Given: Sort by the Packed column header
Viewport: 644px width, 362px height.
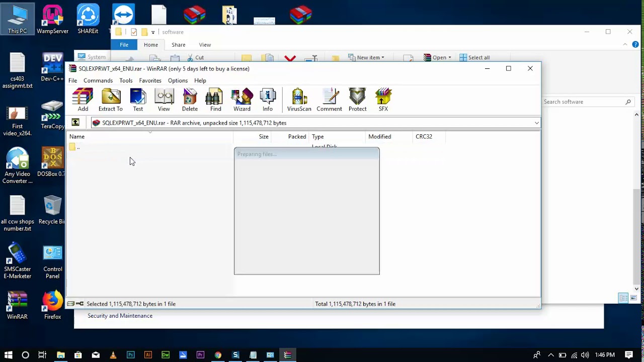Looking at the screenshot, I should [290, 136].
